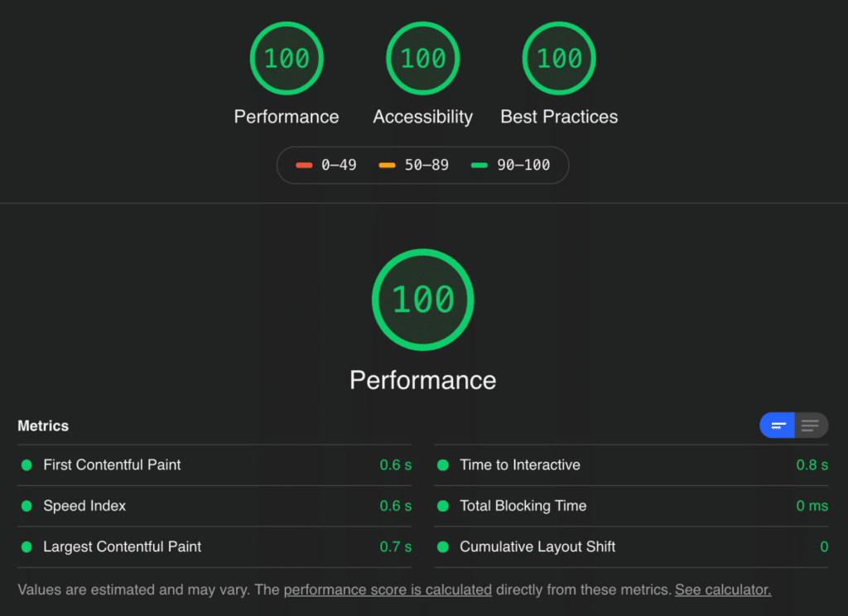Switch metrics to the expanded descriptions view

click(811, 426)
